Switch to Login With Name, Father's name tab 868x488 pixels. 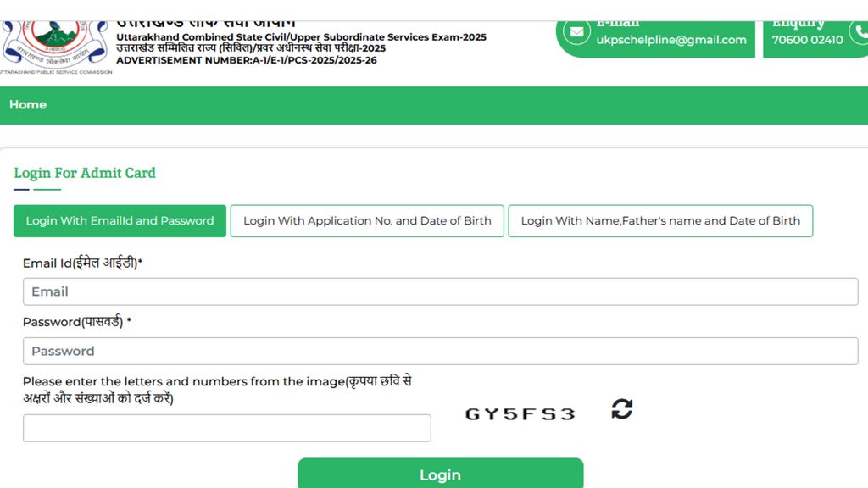(660, 221)
